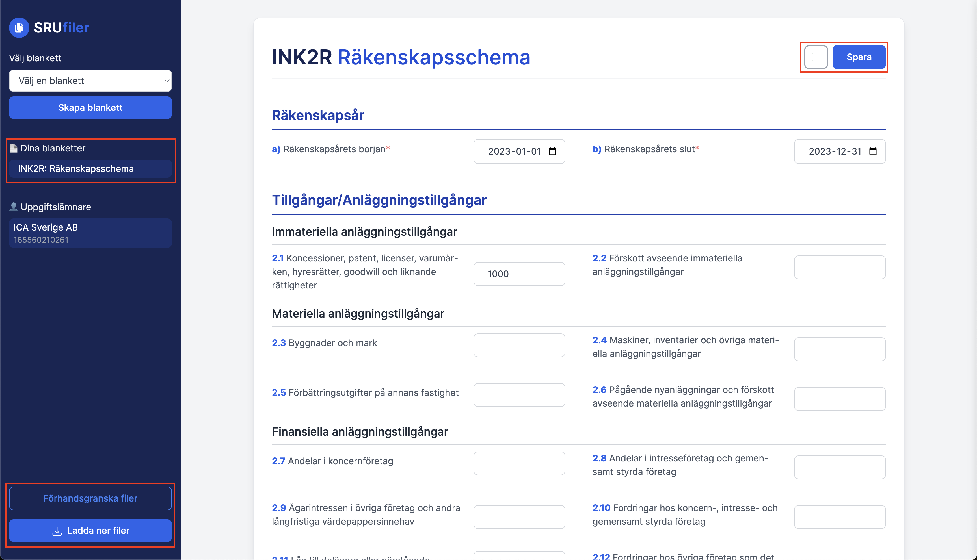Click input for 2.7 Andelar i koncernföretag
The image size is (977, 560).
click(519, 463)
